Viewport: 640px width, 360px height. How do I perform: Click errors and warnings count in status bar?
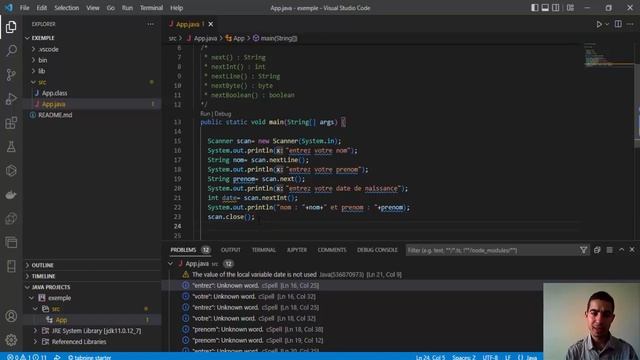[x=27, y=357]
